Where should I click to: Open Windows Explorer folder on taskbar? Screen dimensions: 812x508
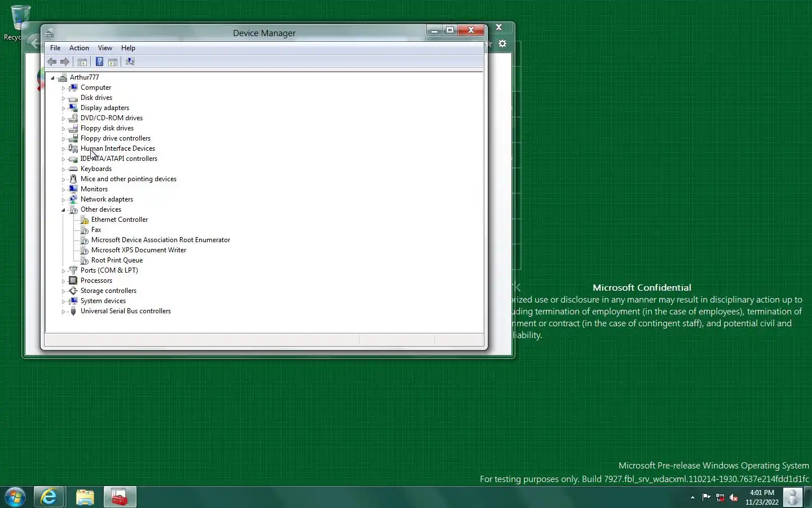85,497
